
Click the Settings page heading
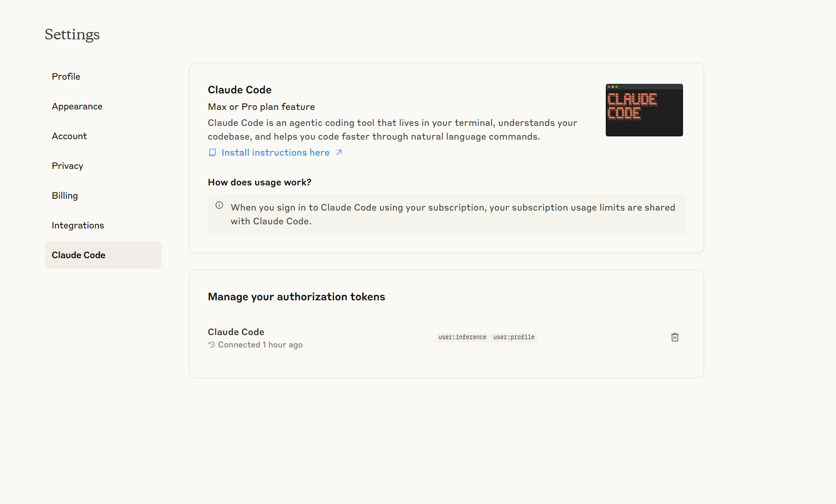coord(72,34)
